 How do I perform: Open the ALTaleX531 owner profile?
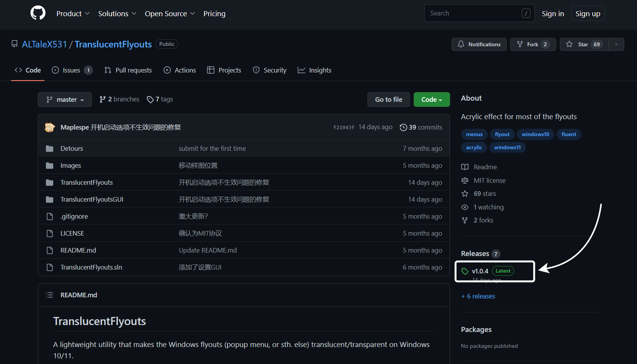point(45,44)
